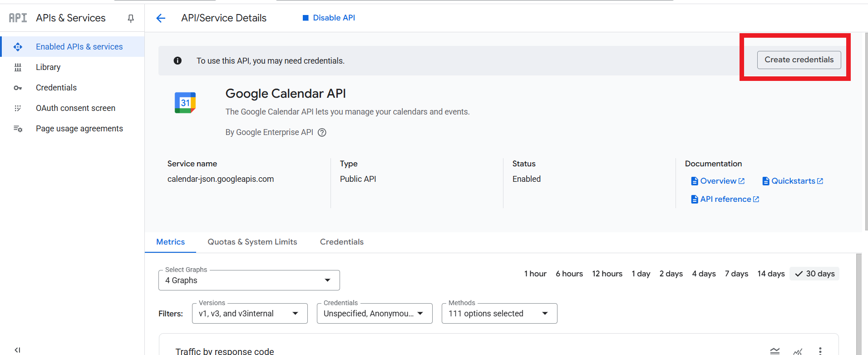
Task: Click the Page usage agreements settings icon
Action: click(18, 129)
